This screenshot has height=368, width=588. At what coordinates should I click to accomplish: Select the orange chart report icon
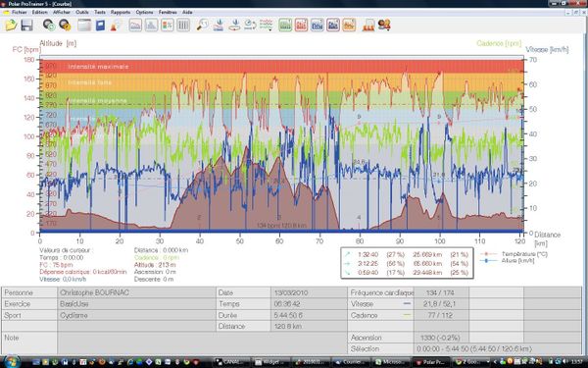tap(349, 26)
